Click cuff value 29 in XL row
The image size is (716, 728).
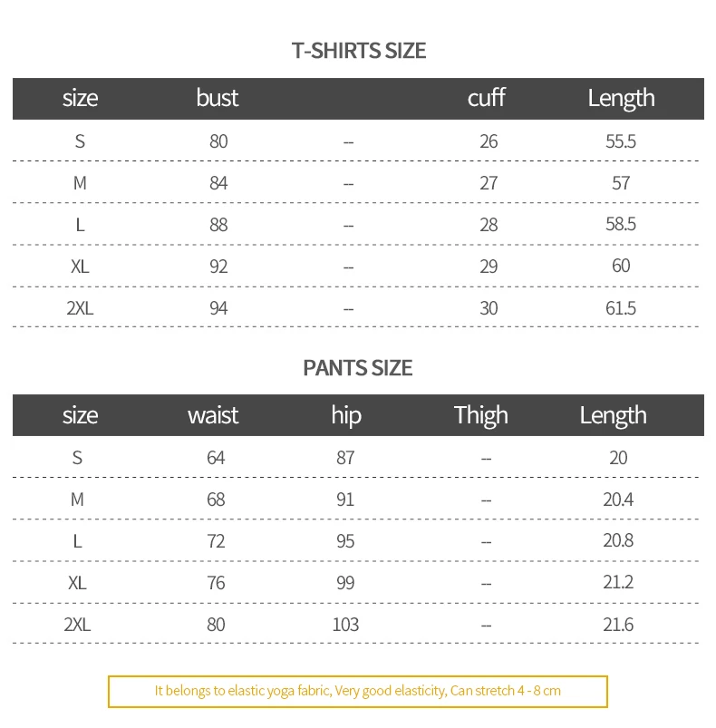489,266
